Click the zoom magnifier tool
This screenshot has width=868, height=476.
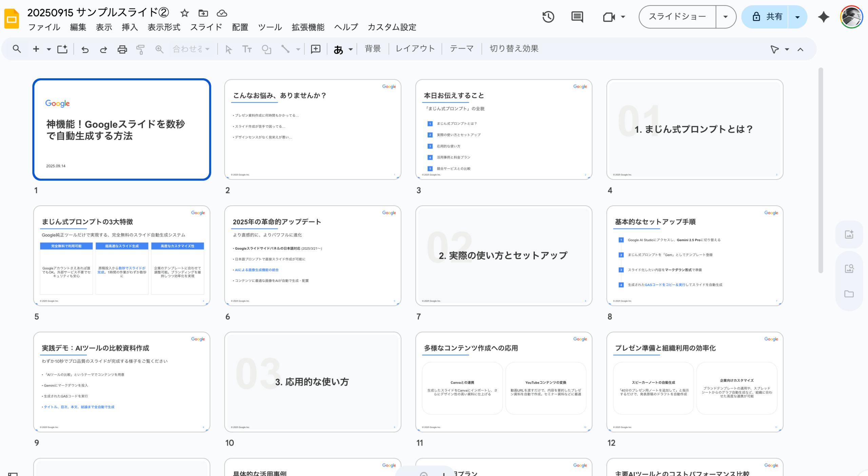[x=159, y=49]
